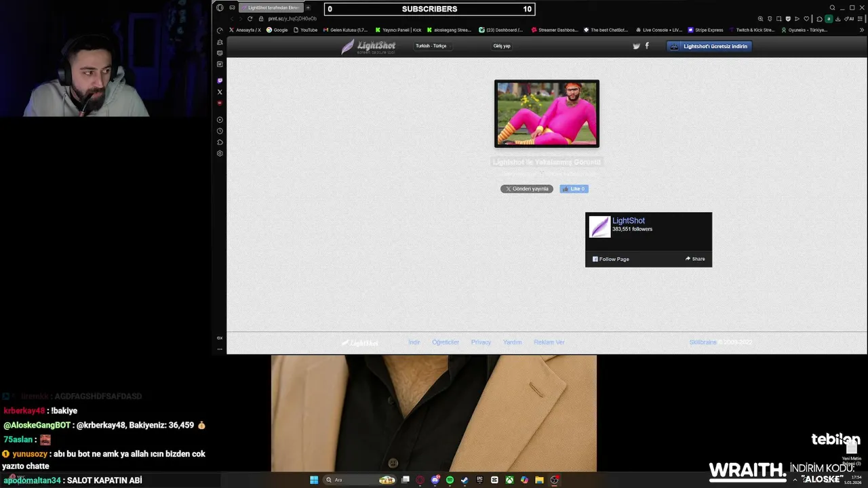
Task: Open Stripe Express bookmark
Action: 706,30
